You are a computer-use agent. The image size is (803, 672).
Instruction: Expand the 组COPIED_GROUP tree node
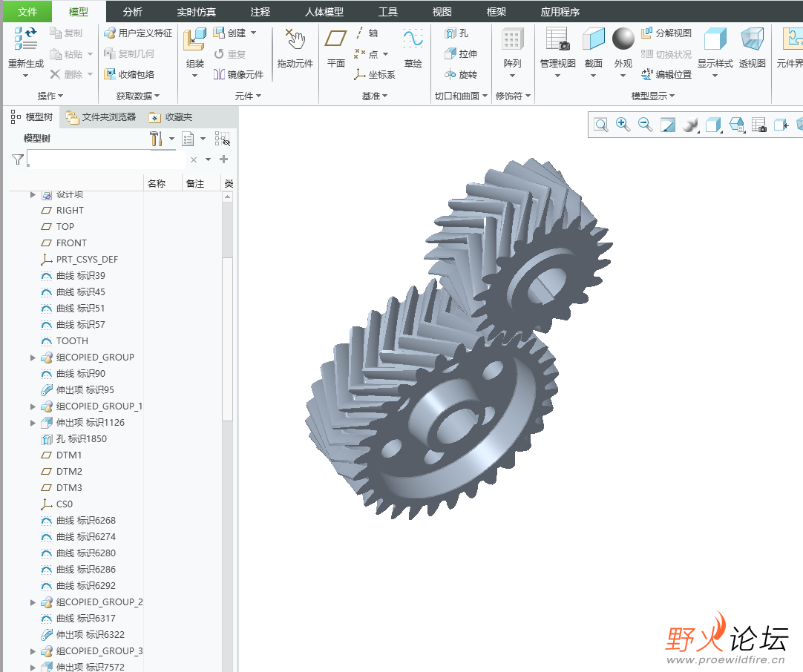click(x=33, y=358)
